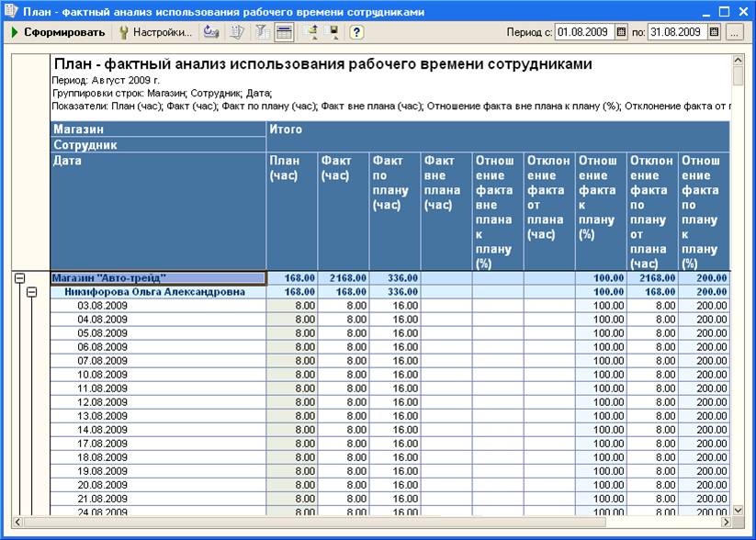Viewport: 756px width, 540px height.
Task: Open calendar for period start date
Action: click(x=622, y=32)
